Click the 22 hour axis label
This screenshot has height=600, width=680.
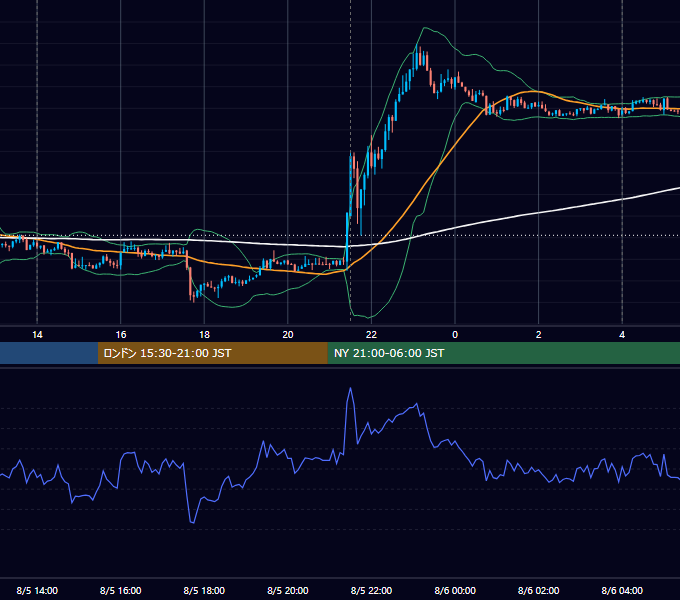click(x=371, y=335)
